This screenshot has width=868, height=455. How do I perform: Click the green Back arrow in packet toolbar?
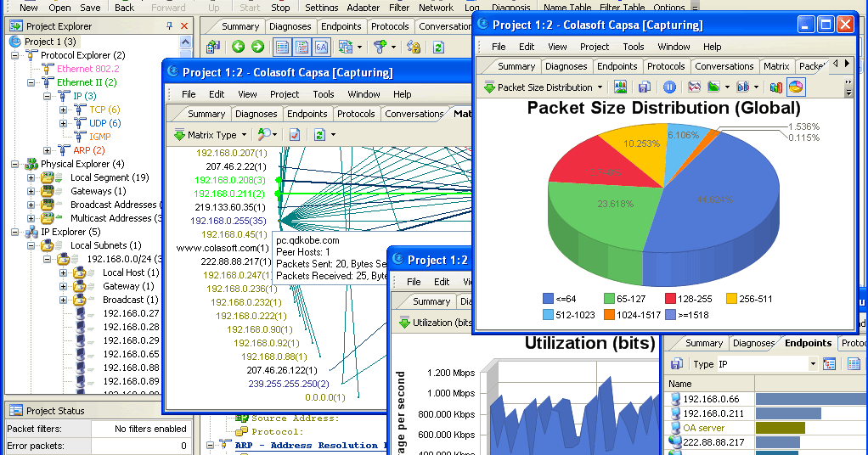click(x=238, y=47)
